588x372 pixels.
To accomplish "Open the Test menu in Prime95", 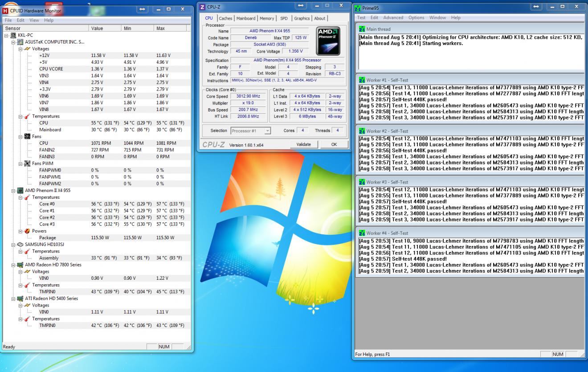I will point(361,17).
